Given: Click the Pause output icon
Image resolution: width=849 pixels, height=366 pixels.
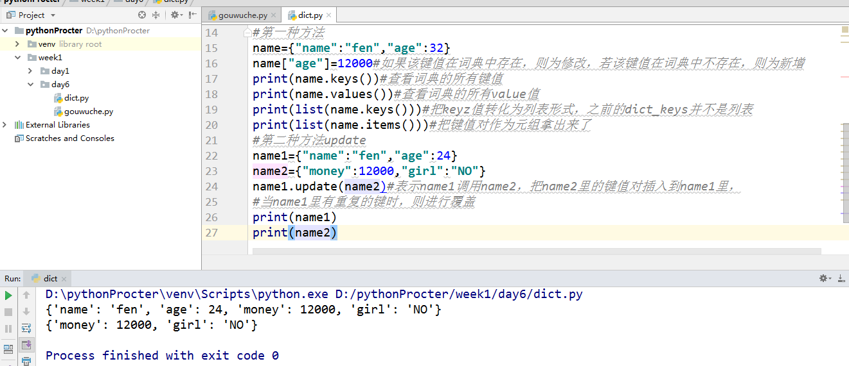Looking at the screenshot, I should 8,328.
